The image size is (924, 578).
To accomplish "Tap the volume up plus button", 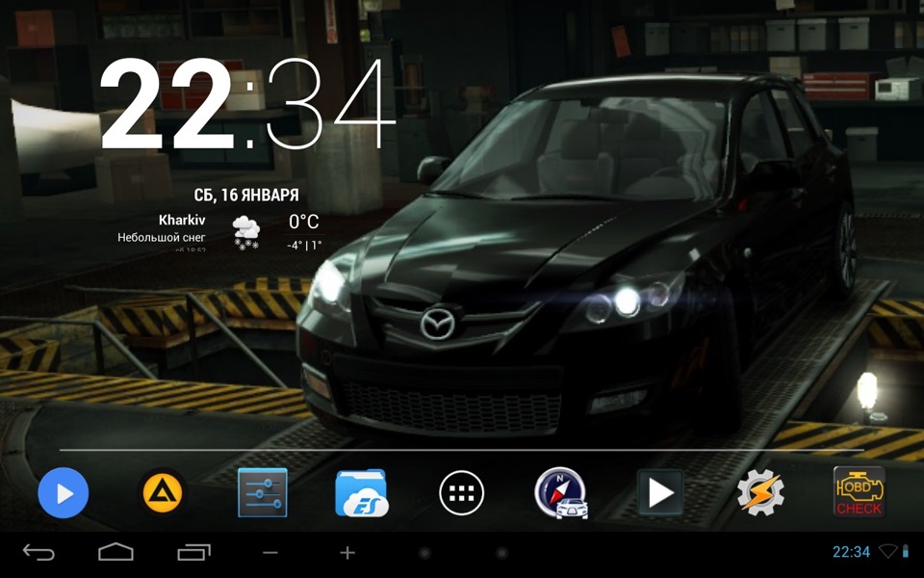I will (347, 553).
